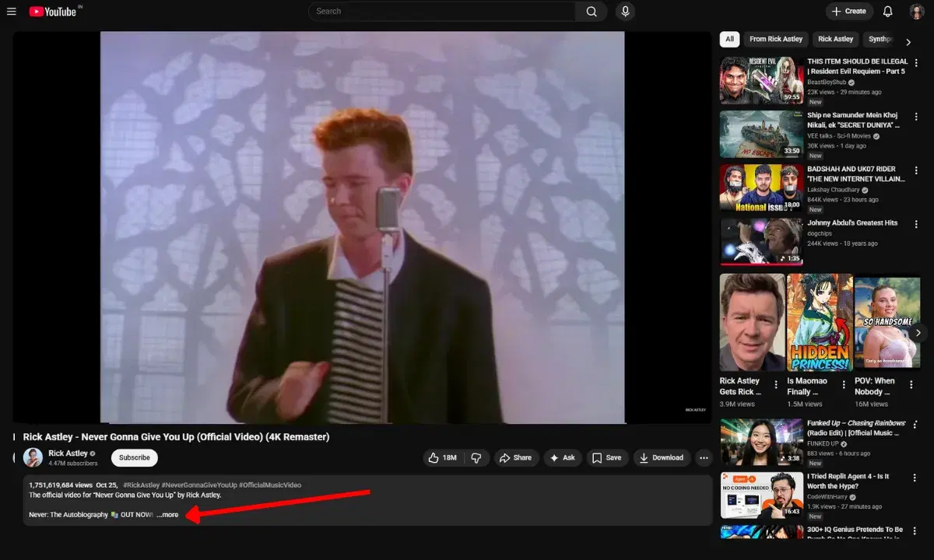934x560 pixels.
Task: Click the magnifier search button
Action: pos(592,12)
